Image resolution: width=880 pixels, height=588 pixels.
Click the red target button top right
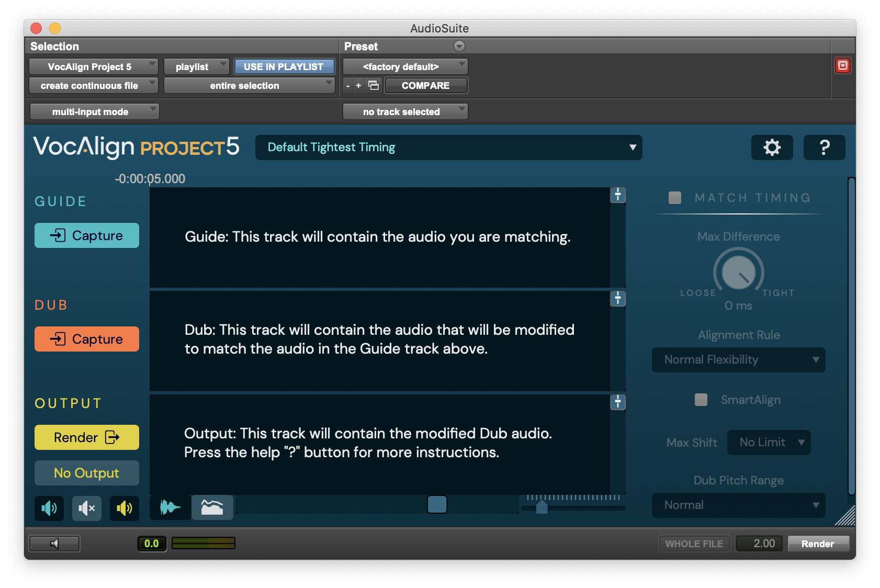pos(842,65)
